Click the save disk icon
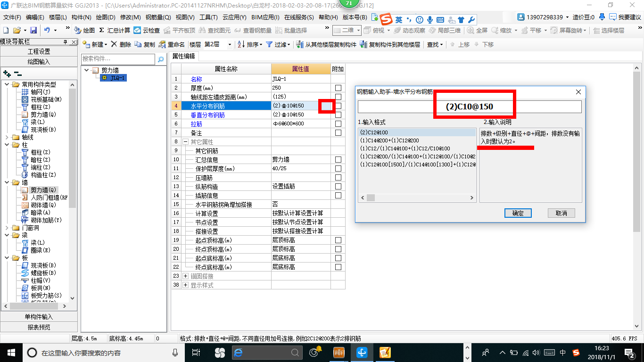644x362 pixels. 33,30
